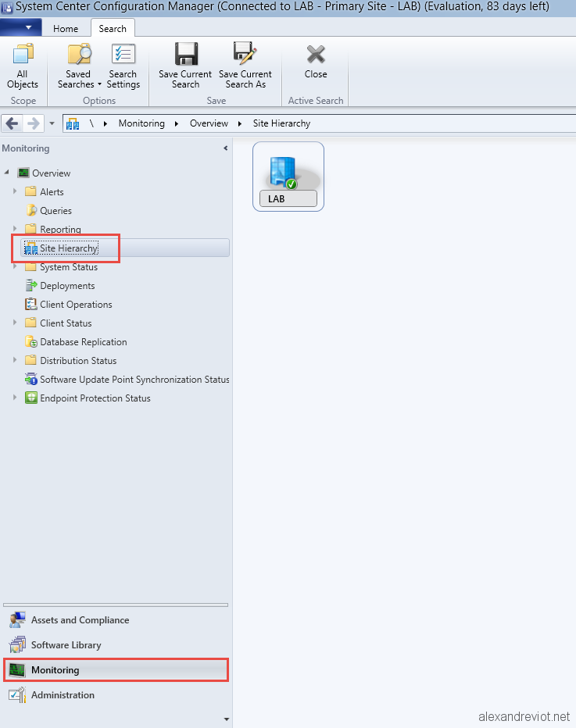
Task: Open the workspace overflow arrow at bottom
Action: (227, 719)
